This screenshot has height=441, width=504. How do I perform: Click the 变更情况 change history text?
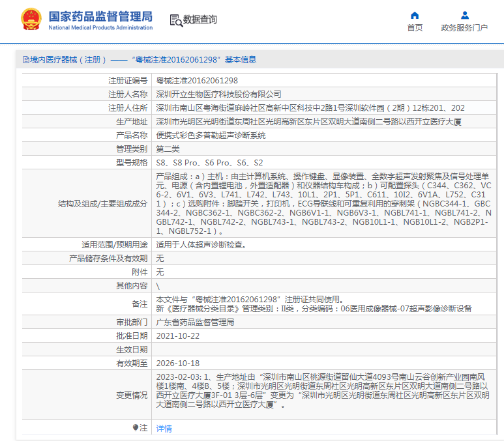[x=323, y=391]
